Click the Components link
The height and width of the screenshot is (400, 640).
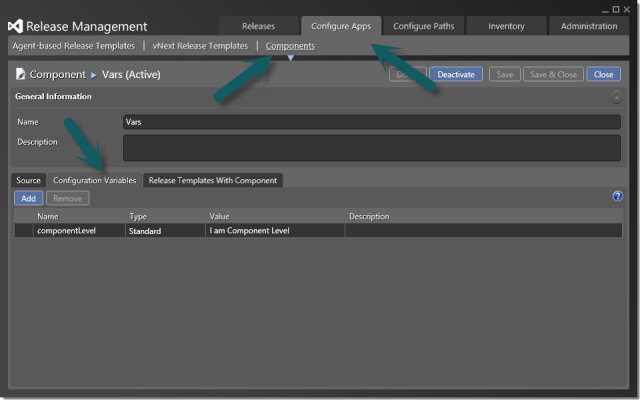pos(290,46)
